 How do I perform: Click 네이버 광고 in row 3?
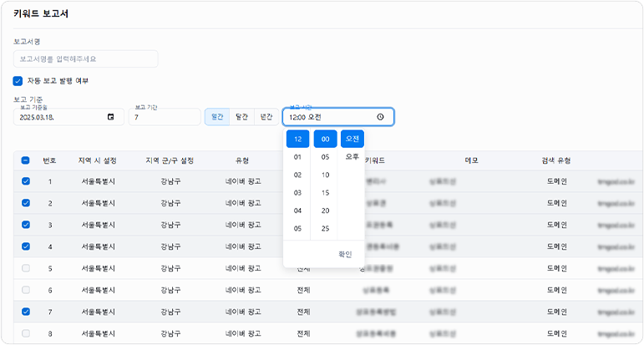tap(243, 225)
